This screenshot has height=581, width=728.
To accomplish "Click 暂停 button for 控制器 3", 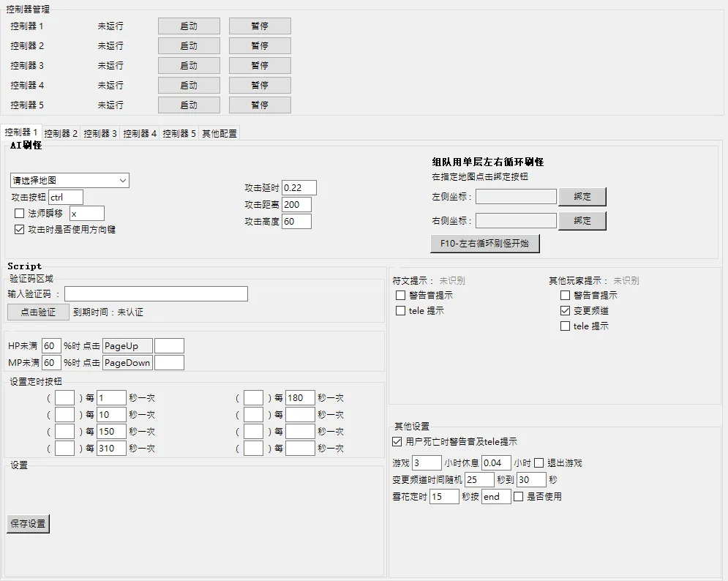I will click(260, 65).
